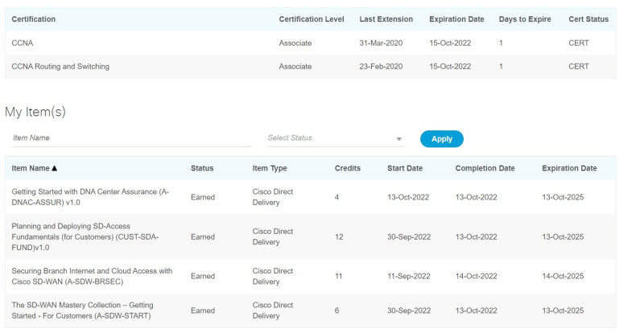
Task: Click Expiration Date header in items table
Action: [x=569, y=168]
